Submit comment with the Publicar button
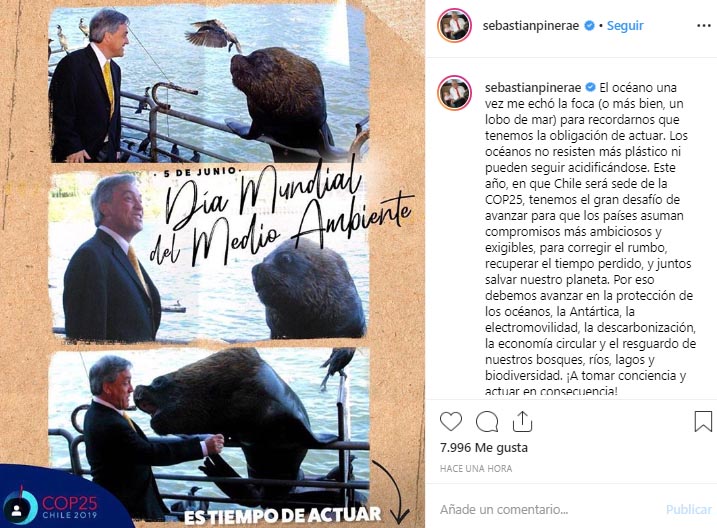This screenshot has height=528, width=717. pyautogui.click(x=688, y=509)
